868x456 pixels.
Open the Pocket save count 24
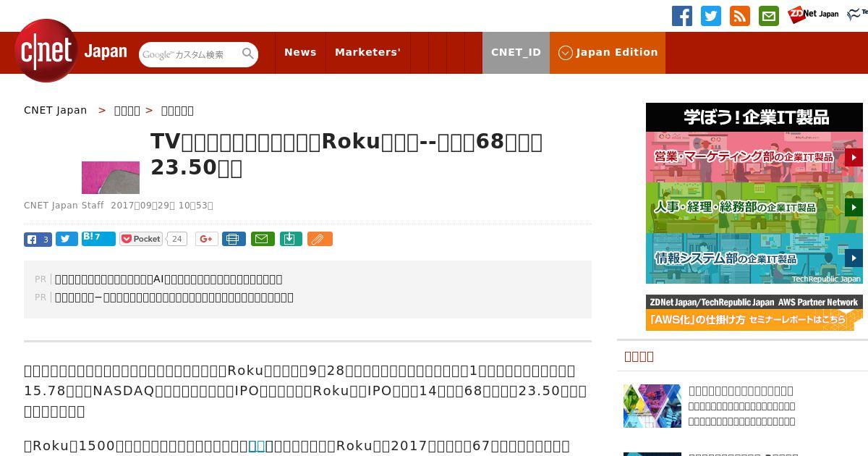[x=177, y=239]
